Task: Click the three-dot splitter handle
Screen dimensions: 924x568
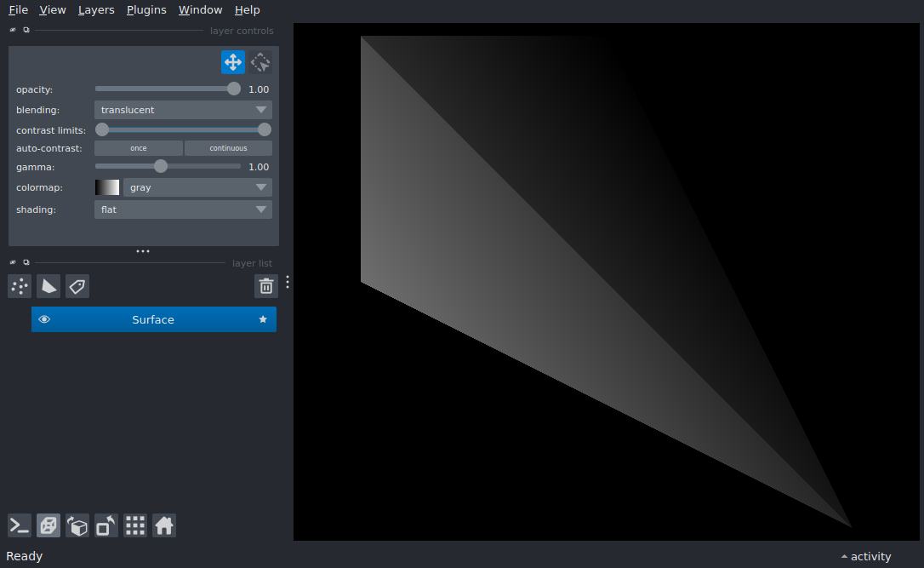Action: pos(143,251)
